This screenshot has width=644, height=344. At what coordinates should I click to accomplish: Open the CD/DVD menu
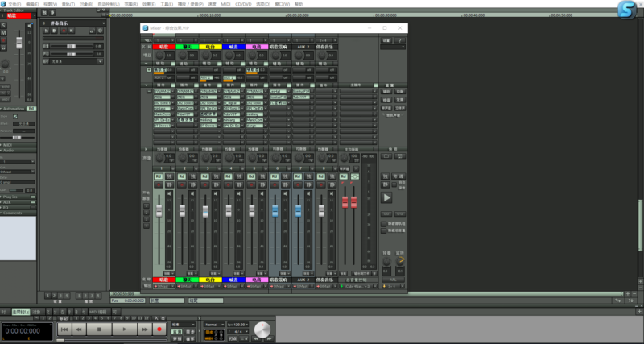point(242,4)
